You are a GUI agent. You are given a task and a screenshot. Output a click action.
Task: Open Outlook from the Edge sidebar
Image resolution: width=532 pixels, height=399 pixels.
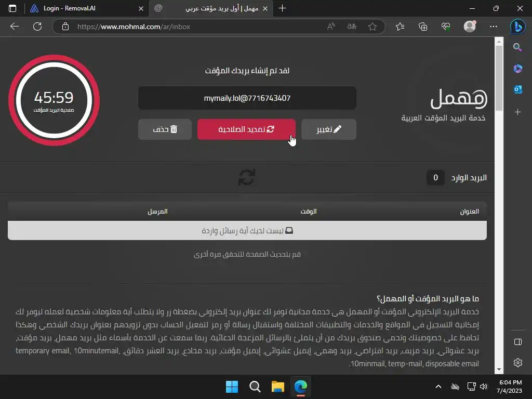tap(518, 89)
